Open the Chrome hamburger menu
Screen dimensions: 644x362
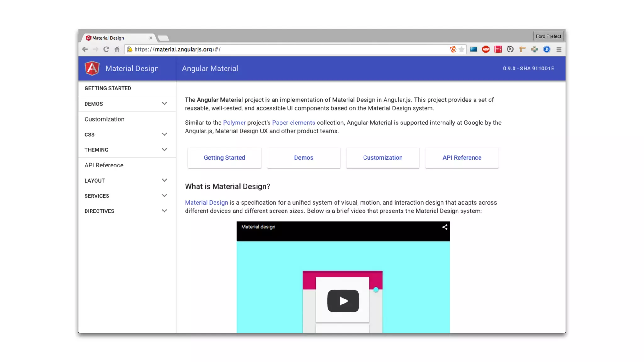point(559,49)
